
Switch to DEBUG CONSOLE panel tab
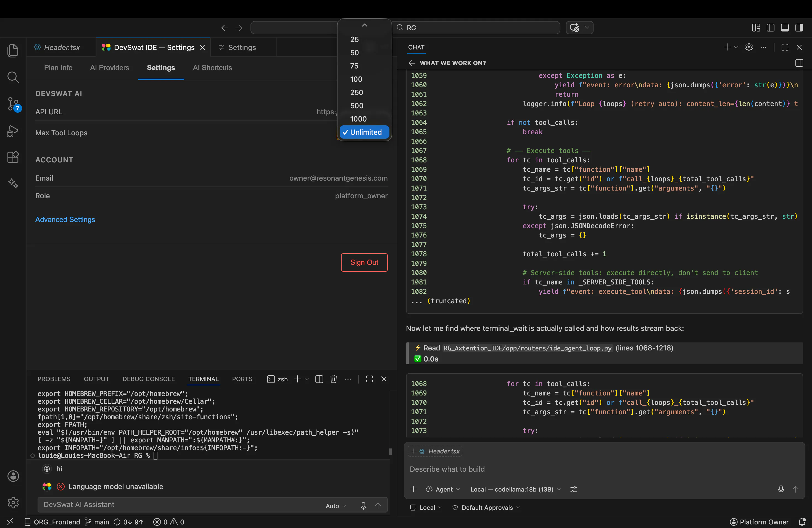coord(148,379)
